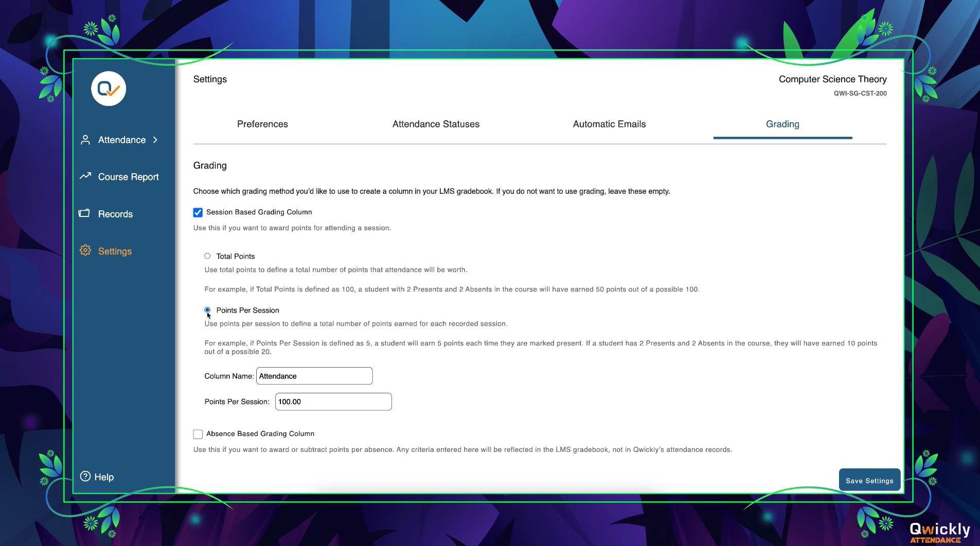Open the Course Report link
The width and height of the screenshot is (980, 546).
pyautogui.click(x=128, y=177)
